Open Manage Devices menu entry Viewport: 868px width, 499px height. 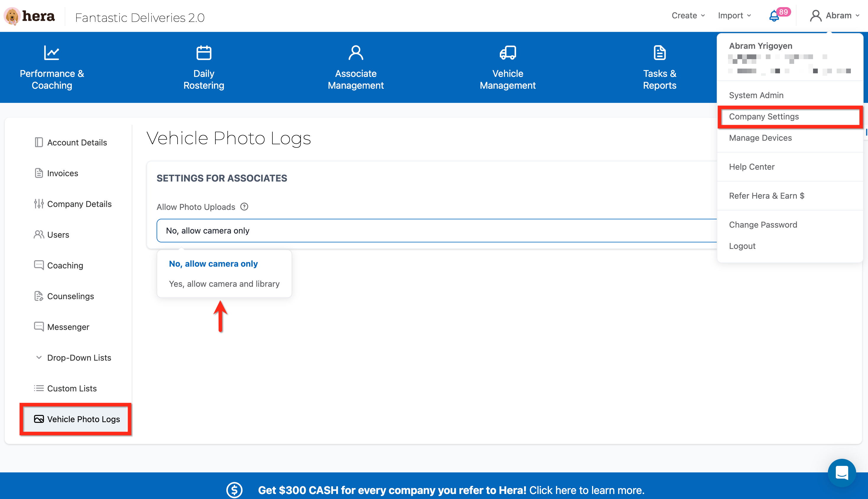click(x=760, y=138)
